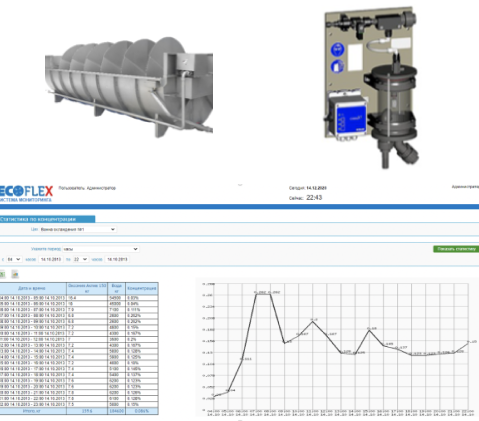
Task: Click the Вода кг column header
Action: point(116,288)
